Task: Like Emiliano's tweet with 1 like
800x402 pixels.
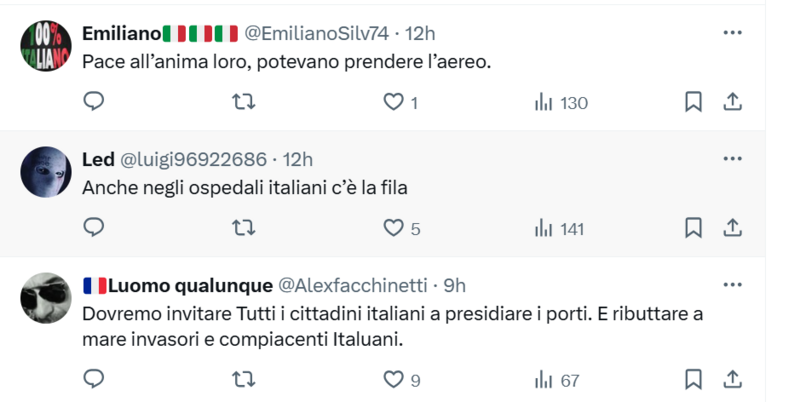Action: tap(394, 102)
